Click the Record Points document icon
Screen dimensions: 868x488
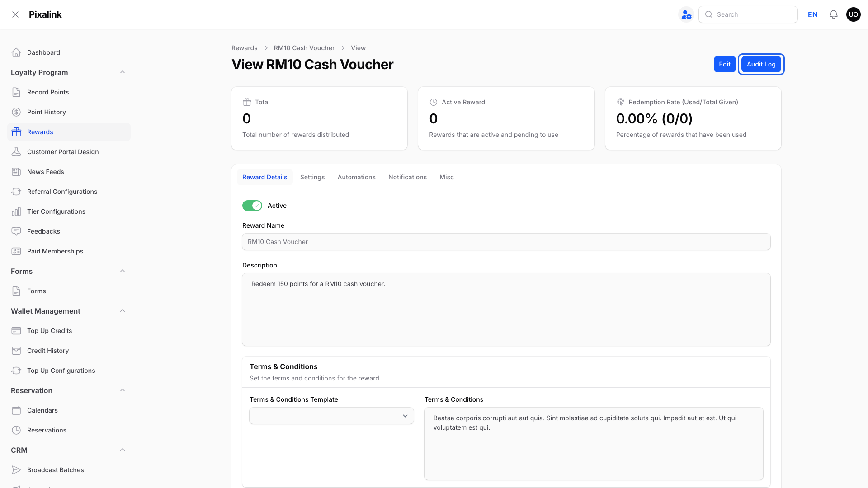point(16,92)
